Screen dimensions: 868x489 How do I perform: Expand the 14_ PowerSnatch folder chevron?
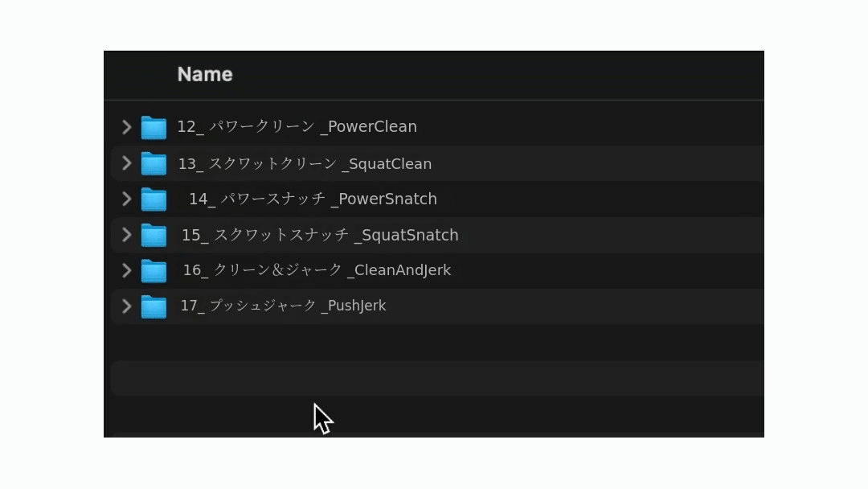[126, 199]
